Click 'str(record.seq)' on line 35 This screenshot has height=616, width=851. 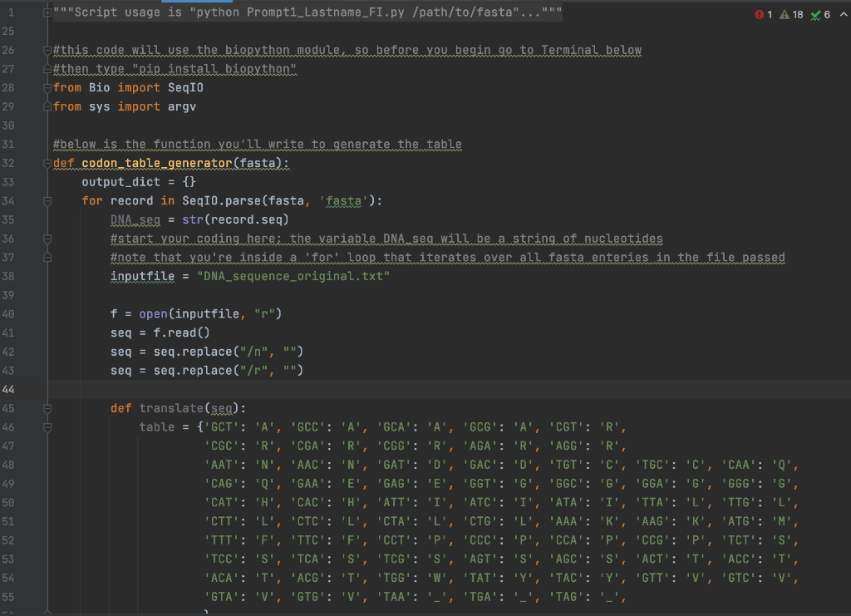click(x=235, y=219)
